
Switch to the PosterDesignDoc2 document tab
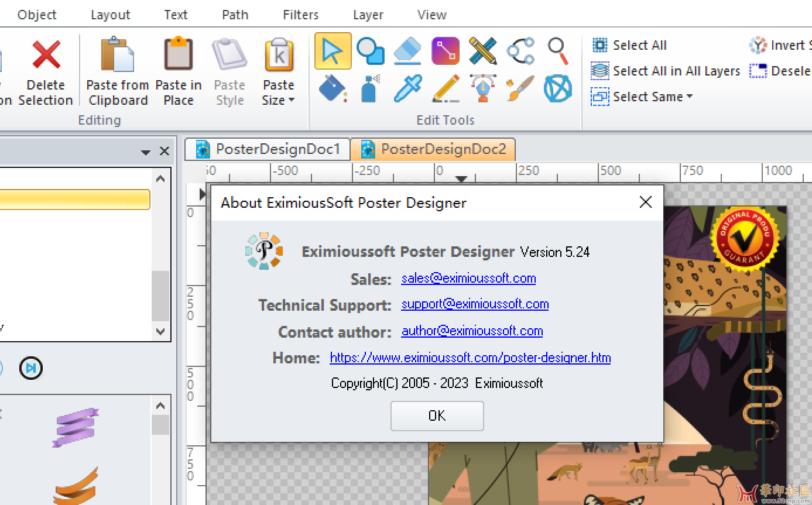[433, 149]
